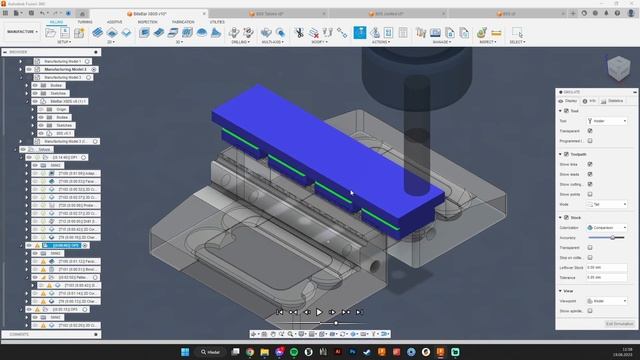Open the ACTIONS panel dropdown

click(x=380, y=42)
